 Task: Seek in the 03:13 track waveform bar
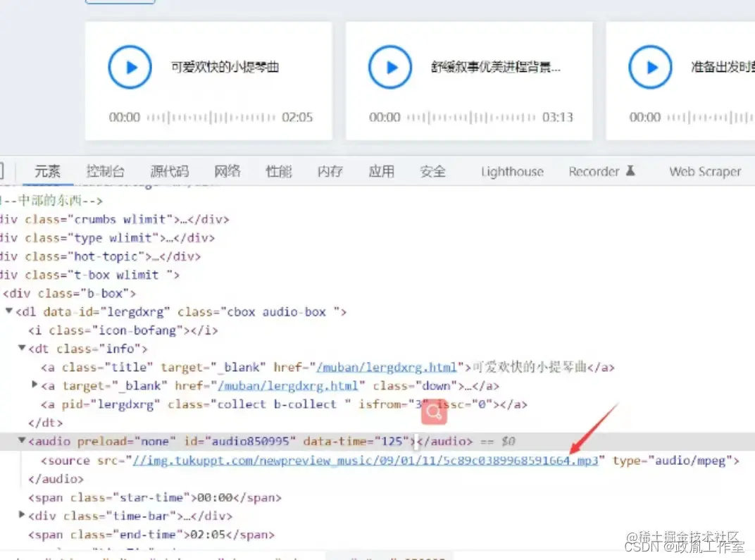(471, 117)
